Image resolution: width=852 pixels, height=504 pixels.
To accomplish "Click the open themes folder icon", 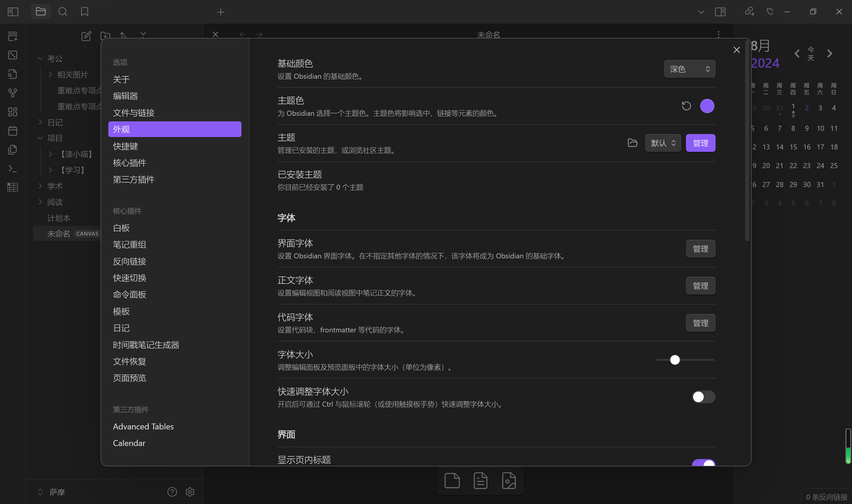I will tap(632, 143).
